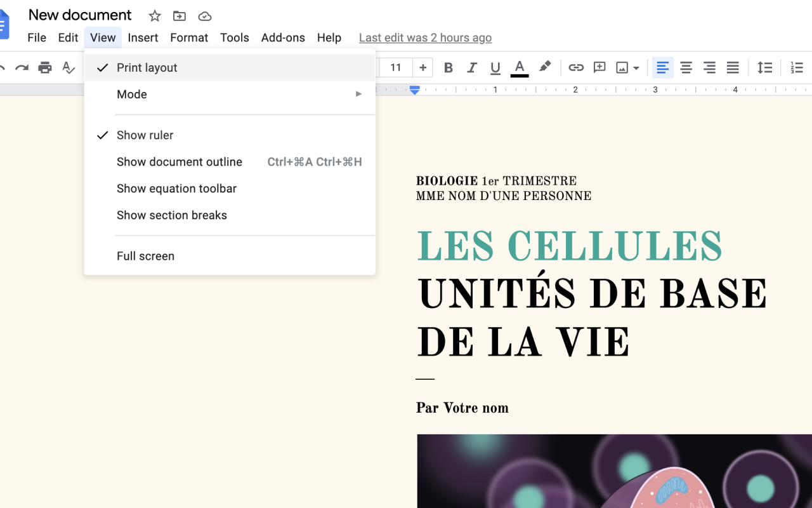Image resolution: width=812 pixels, height=508 pixels.
Task: Select Show document outline
Action: [230, 162]
